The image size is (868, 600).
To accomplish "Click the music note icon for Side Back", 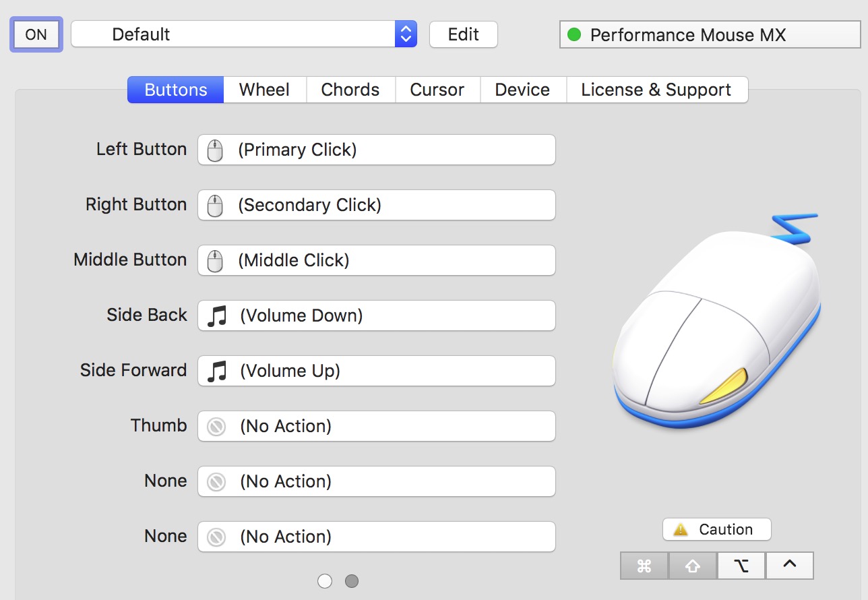I will pyautogui.click(x=216, y=316).
